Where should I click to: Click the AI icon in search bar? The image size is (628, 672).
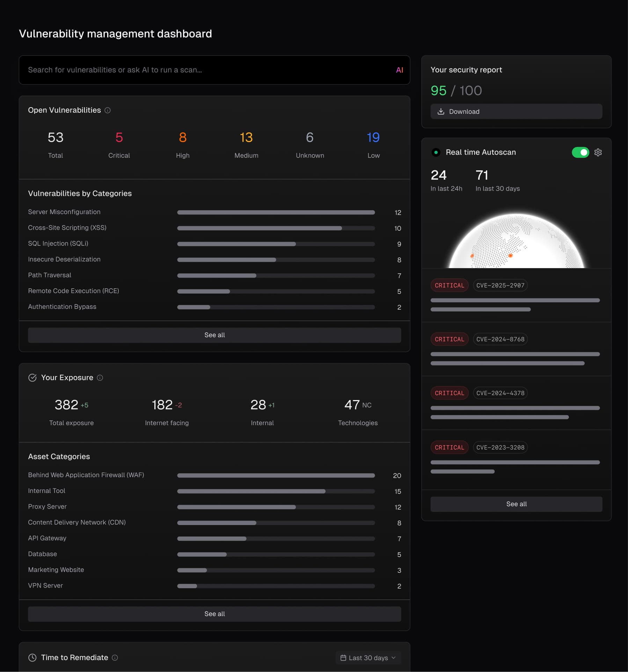coord(399,70)
